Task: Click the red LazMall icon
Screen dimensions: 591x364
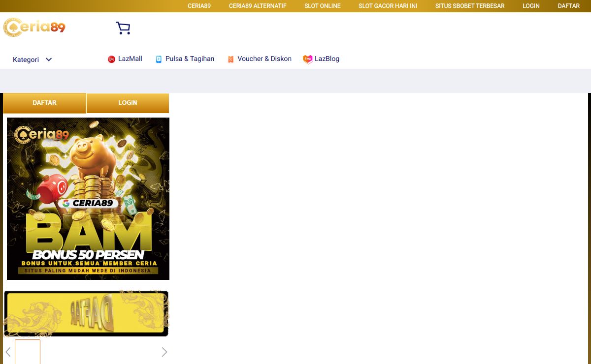Action: [111, 60]
